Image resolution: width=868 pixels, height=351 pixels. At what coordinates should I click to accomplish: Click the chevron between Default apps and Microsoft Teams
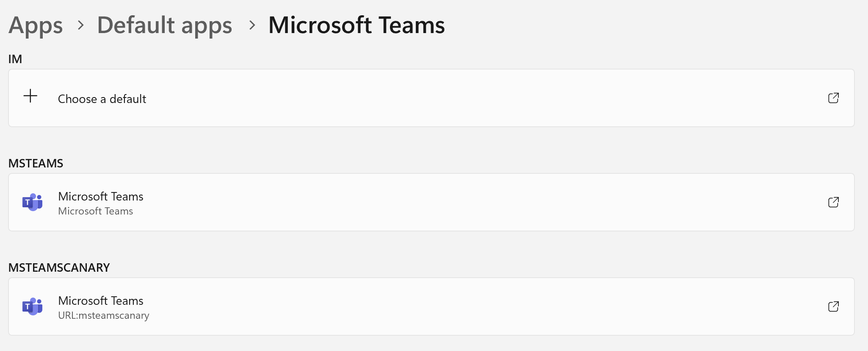click(252, 25)
